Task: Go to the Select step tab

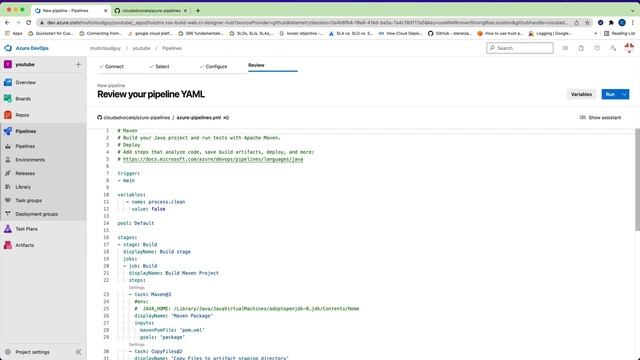Action: (159, 67)
